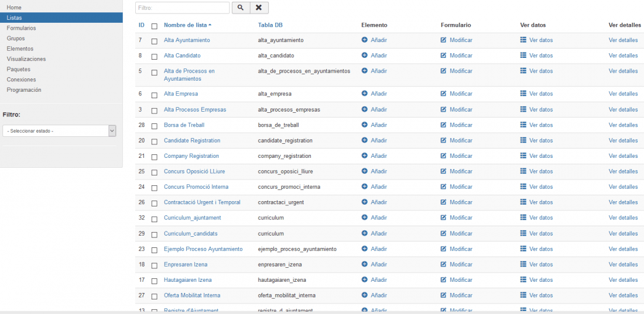Click the list icon for Contractació Urgent i Temporal
This screenshot has width=644, height=314.
[x=523, y=202]
